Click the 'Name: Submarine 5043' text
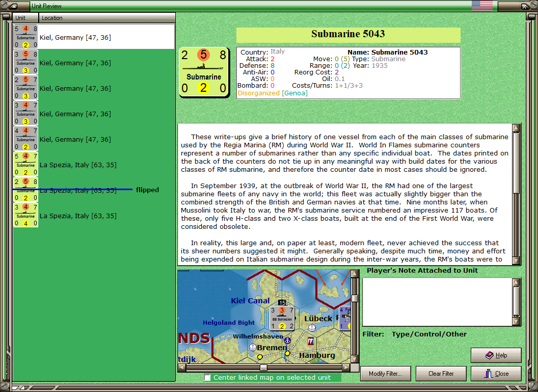The height and width of the screenshot is (392, 538). click(388, 52)
